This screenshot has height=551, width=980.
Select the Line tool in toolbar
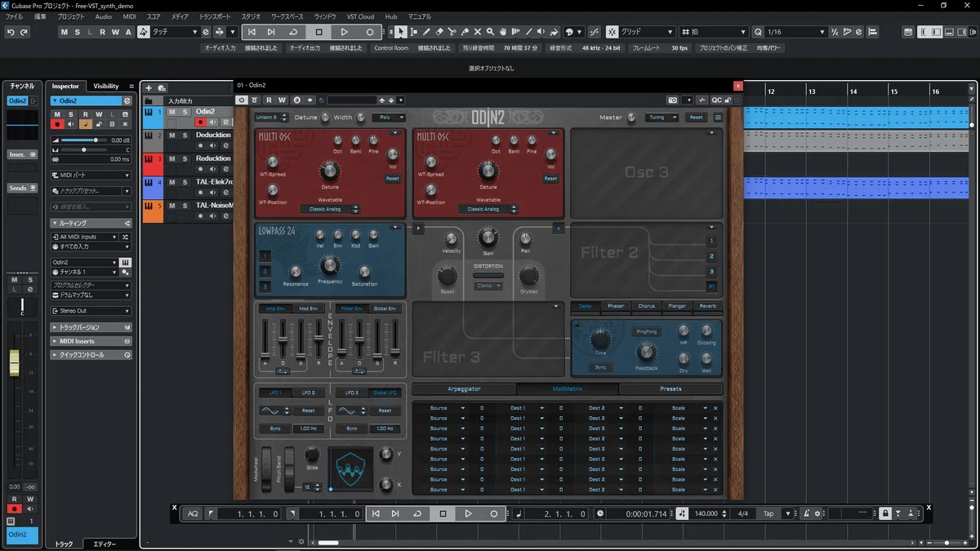529,32
